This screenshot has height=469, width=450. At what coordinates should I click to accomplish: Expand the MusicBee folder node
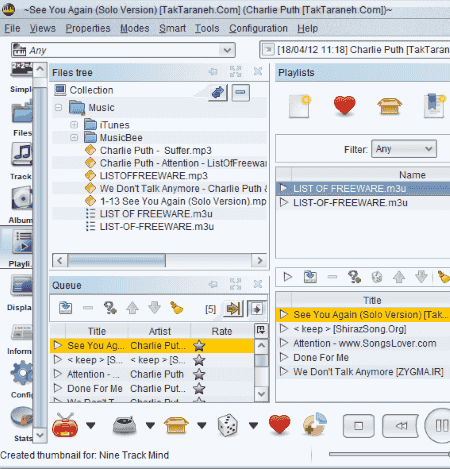[x=74, y=138]
